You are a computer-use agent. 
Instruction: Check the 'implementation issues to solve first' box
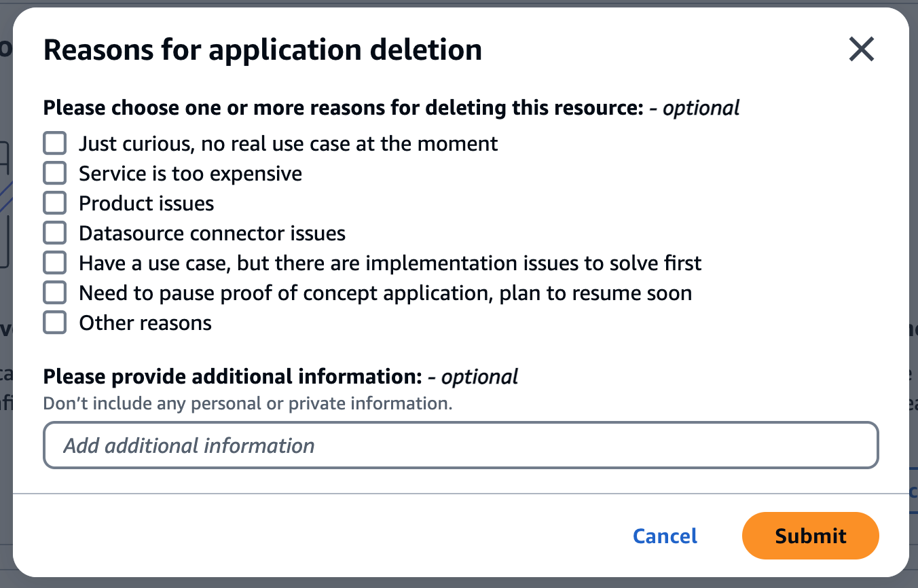click(x=55, y=263)
